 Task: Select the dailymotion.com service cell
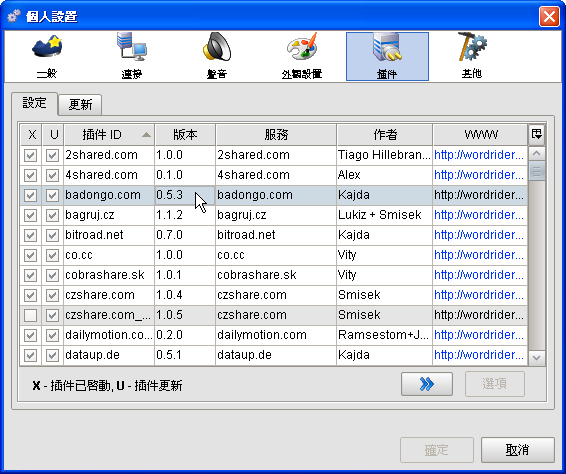[x=276, y=335]
